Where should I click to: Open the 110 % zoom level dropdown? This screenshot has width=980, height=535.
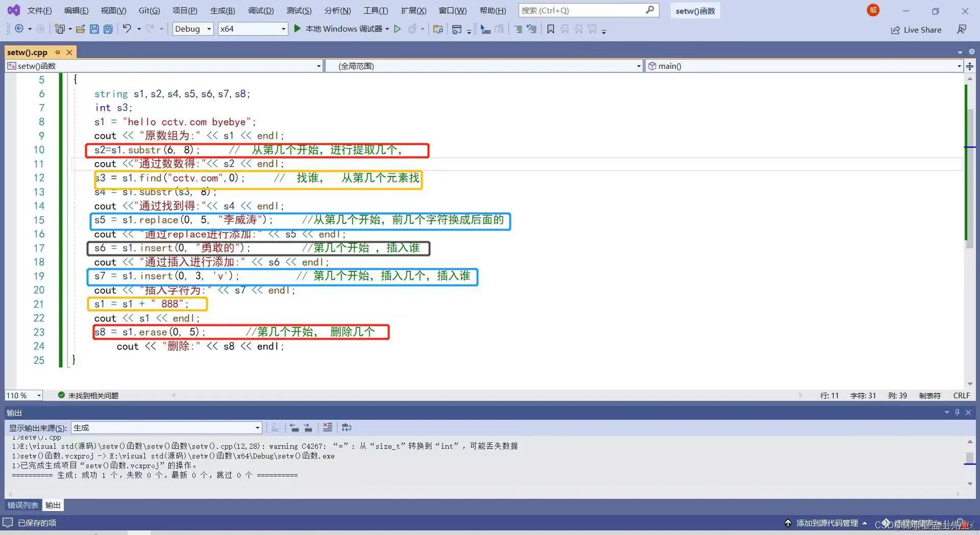pyautogui.click(x=23, y=395)
